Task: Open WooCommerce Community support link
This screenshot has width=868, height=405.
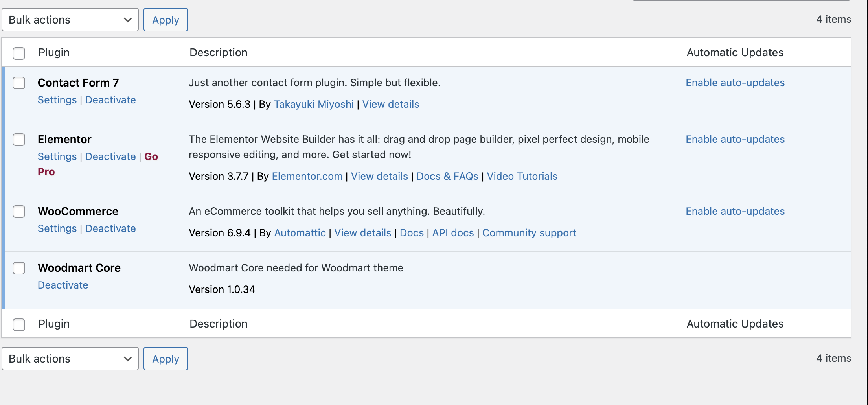Action: pyautogui.click(x=529, y=233)
